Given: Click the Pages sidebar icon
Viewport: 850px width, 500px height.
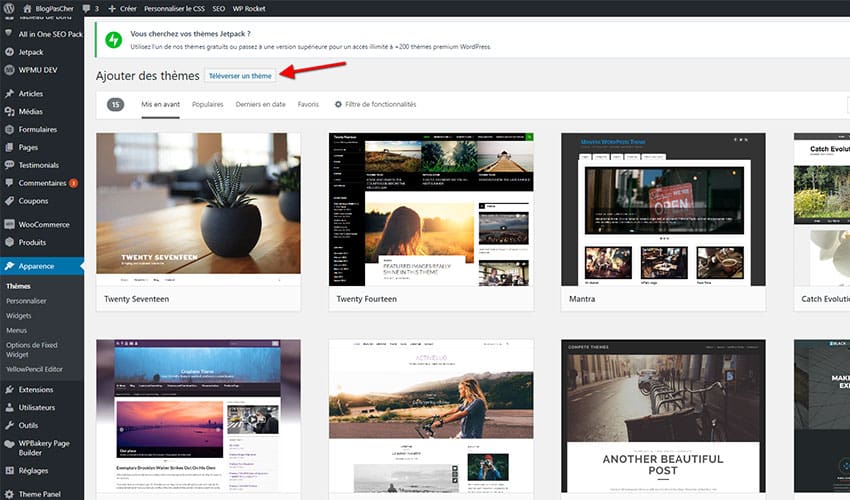Looking at the screenshot, I should coord(9,147).
